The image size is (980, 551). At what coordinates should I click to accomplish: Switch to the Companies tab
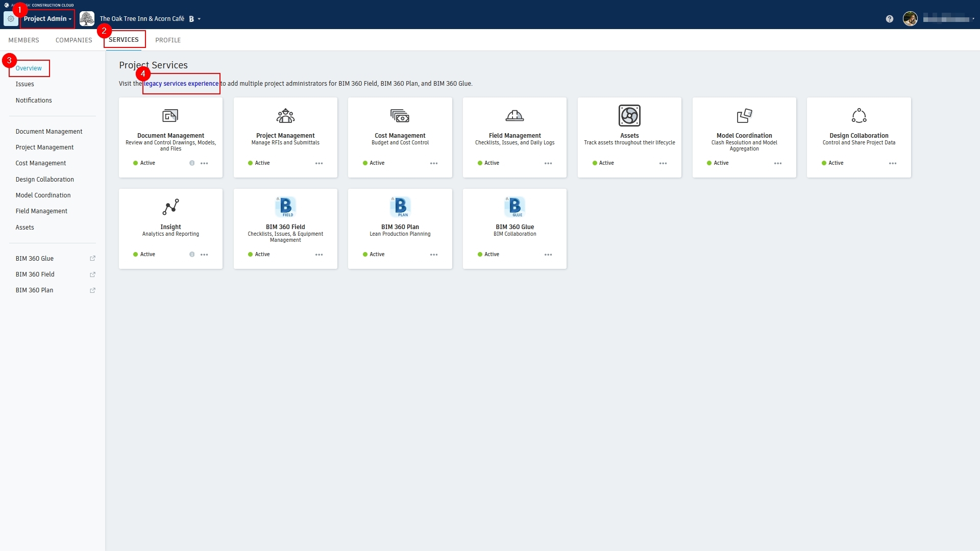(x=73, y=40)
